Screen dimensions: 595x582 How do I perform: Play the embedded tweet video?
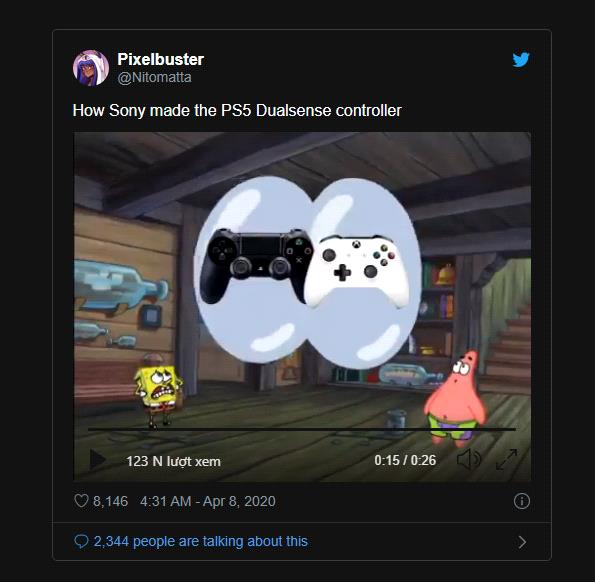(x=98, y=459)
